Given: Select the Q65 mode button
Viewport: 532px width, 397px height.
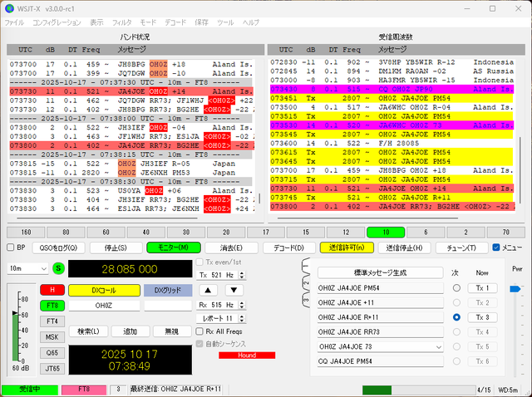Looking at the screenshot, I should [52, 353].
